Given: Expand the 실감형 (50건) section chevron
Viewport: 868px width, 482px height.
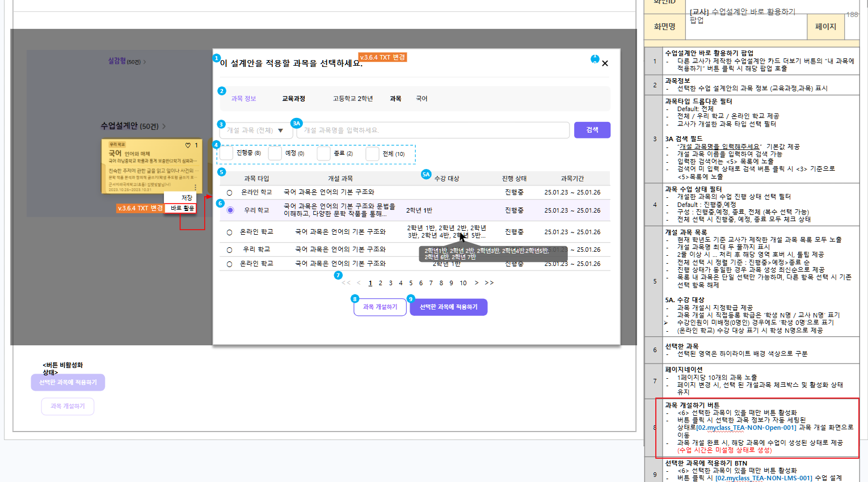Looking at the screenshot, I should tap(145, 62).
